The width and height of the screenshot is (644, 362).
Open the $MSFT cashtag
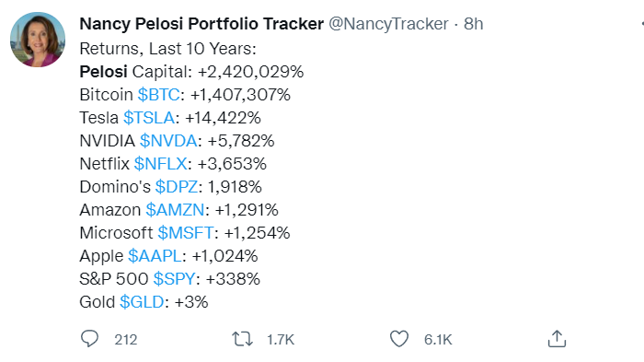[186, 233]
